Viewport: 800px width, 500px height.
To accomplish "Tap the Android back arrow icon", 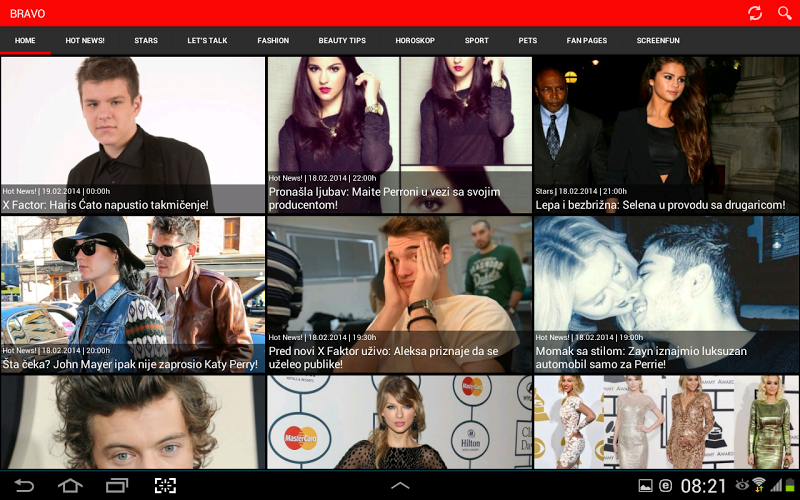I will pyautogui.click(x=23, y=485).
